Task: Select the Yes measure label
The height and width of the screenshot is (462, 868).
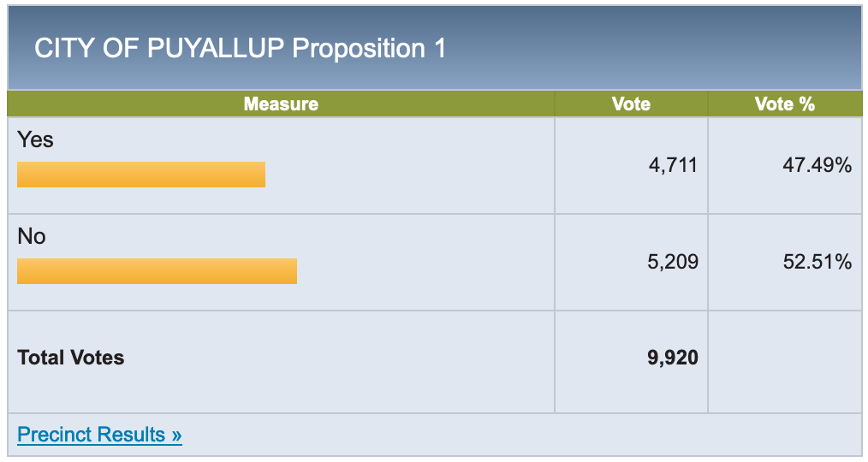Action: [x=35, y=140]
